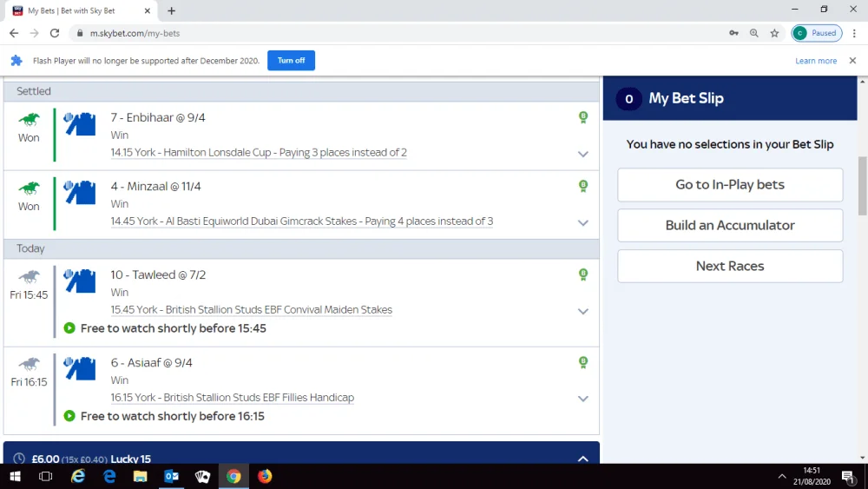Dismiss the Flash Player notification bar
This screenshot has width=868, height=489.
(x=852, y=60)
